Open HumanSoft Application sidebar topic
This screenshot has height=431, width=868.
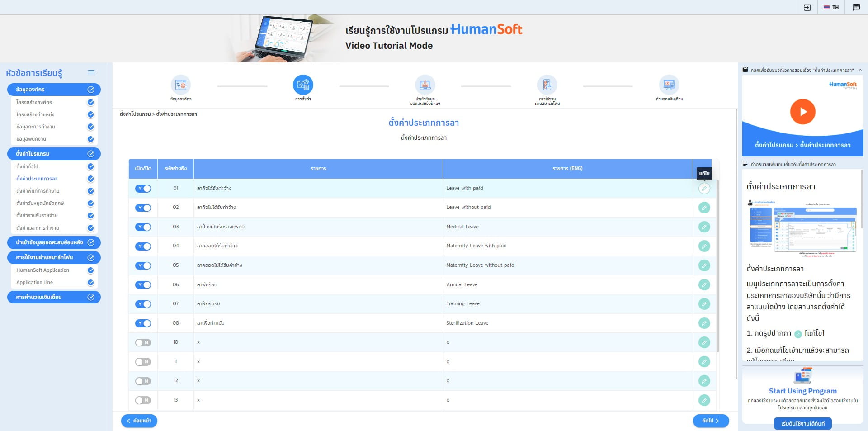(x=42, y=270)
